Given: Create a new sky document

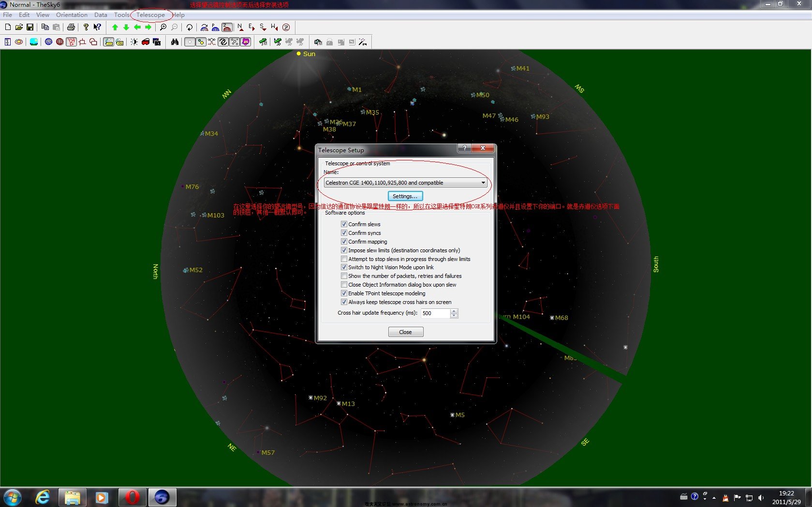Looking at the screenshot, I should click(x=8, y=27).
